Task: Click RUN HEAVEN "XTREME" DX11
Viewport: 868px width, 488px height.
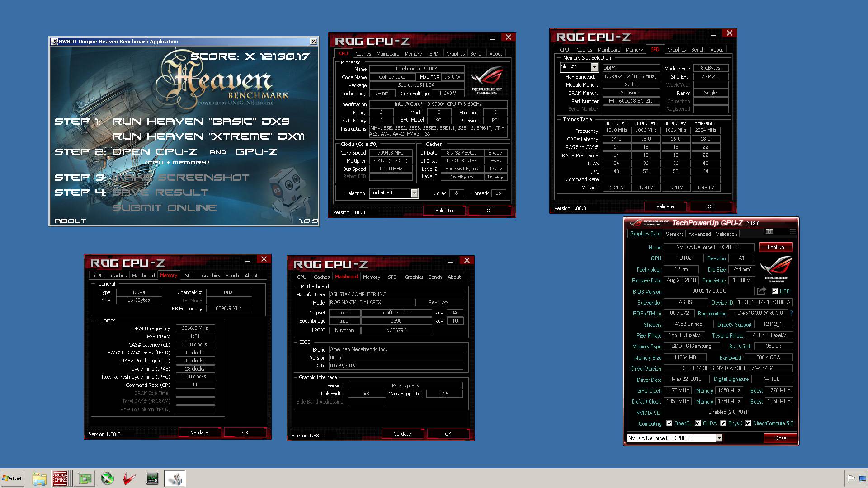Action: click(208, 136)
